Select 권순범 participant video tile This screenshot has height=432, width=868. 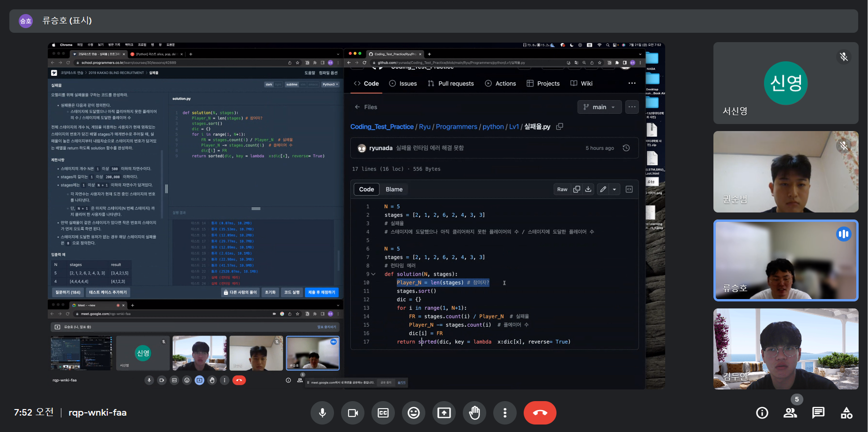tap(786, 172)
